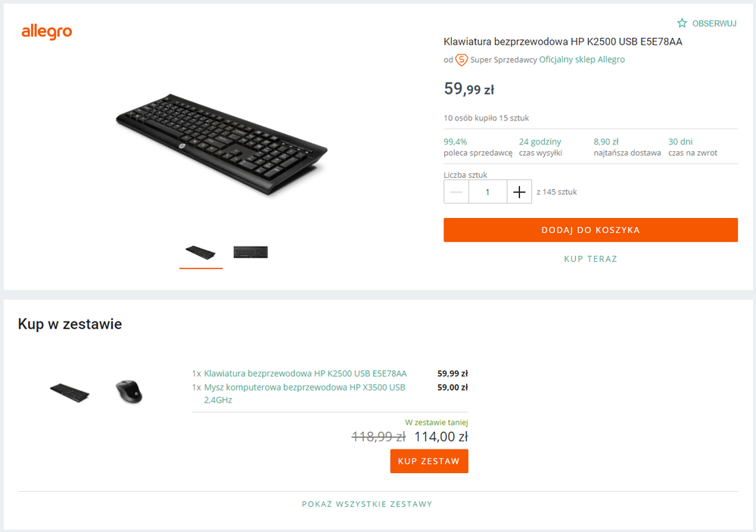Click the star icon to watch the item
Screen dimensions: 756x532
point(682,23)
